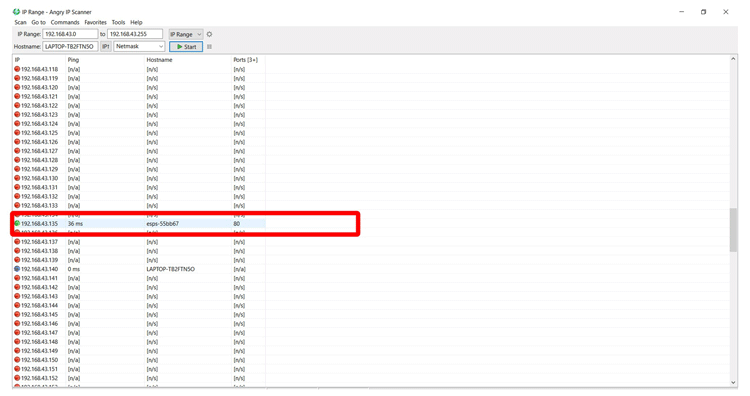Start the scan with the Start button

(186, 47)
